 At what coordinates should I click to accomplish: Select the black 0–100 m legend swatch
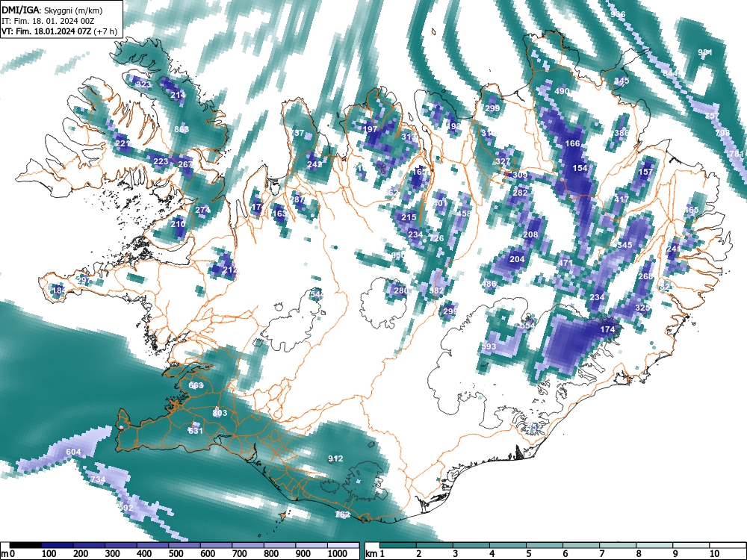[x=25, y=545]
